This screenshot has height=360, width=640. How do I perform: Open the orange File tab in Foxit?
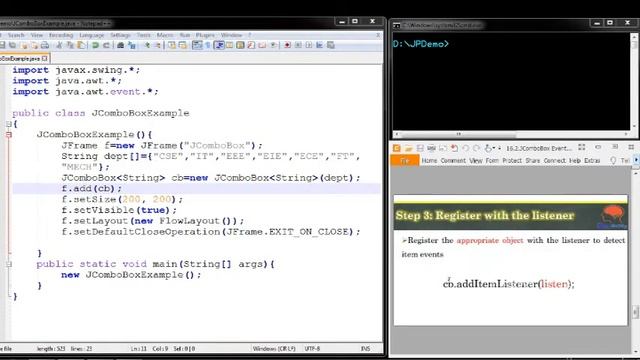click(404, 160)
